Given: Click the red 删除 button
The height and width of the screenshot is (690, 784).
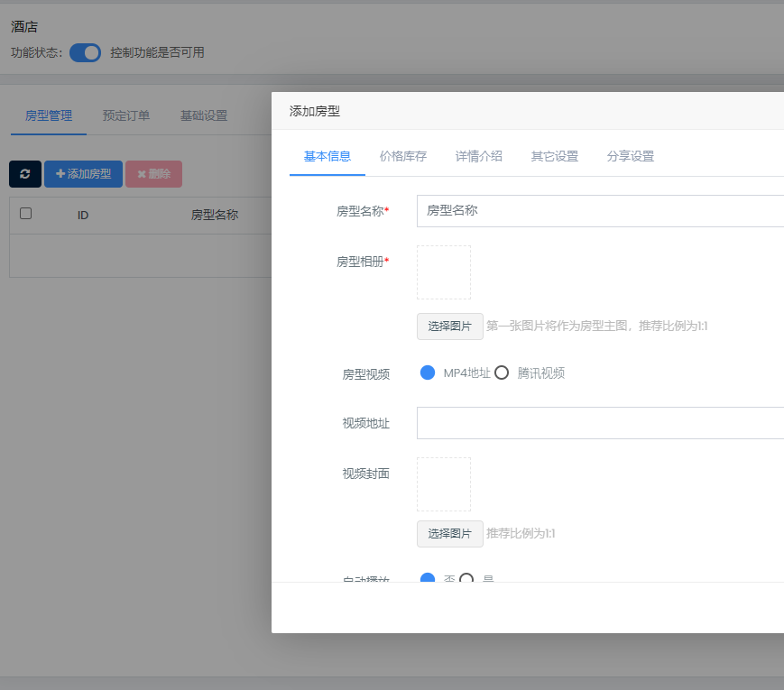Looking at the screenshot, I should (x=154, y=174).
